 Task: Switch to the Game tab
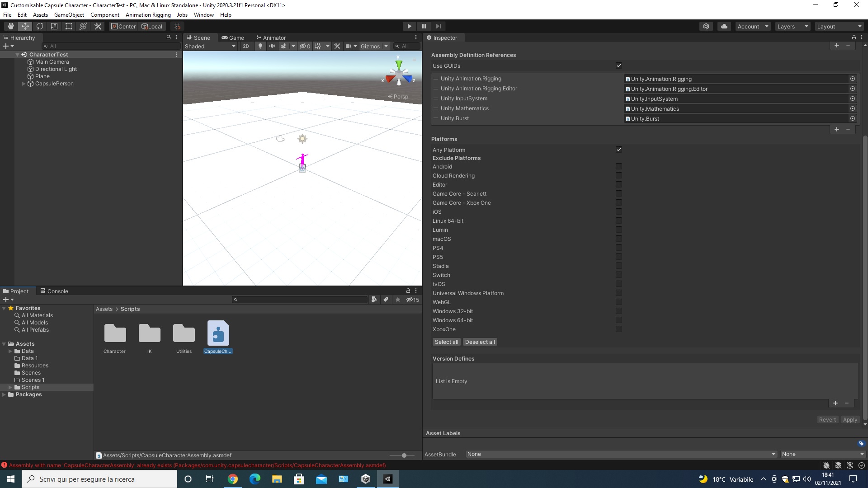coord(233,38)
